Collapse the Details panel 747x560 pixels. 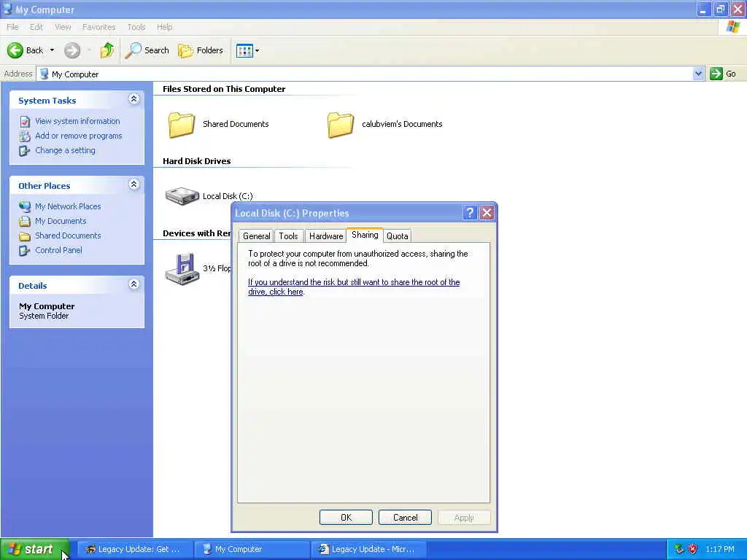point(134,284)
